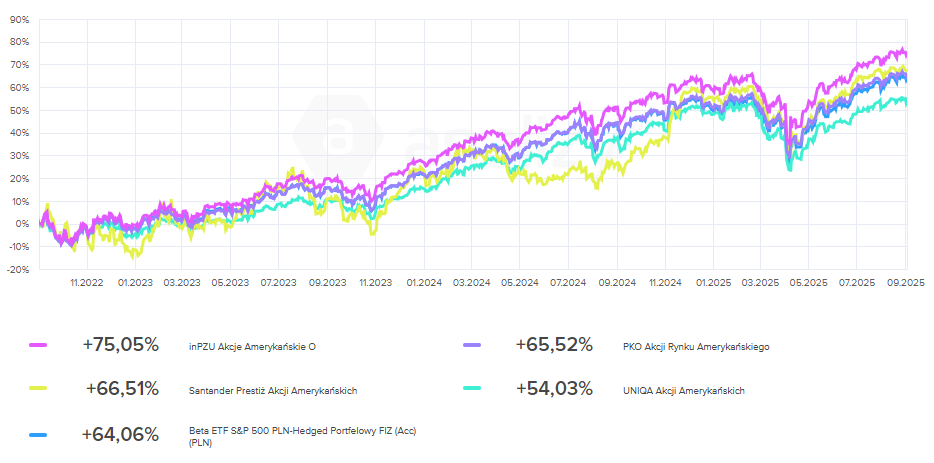
Task: Click the 01.2024 date on x-axis
Action: 424,283
